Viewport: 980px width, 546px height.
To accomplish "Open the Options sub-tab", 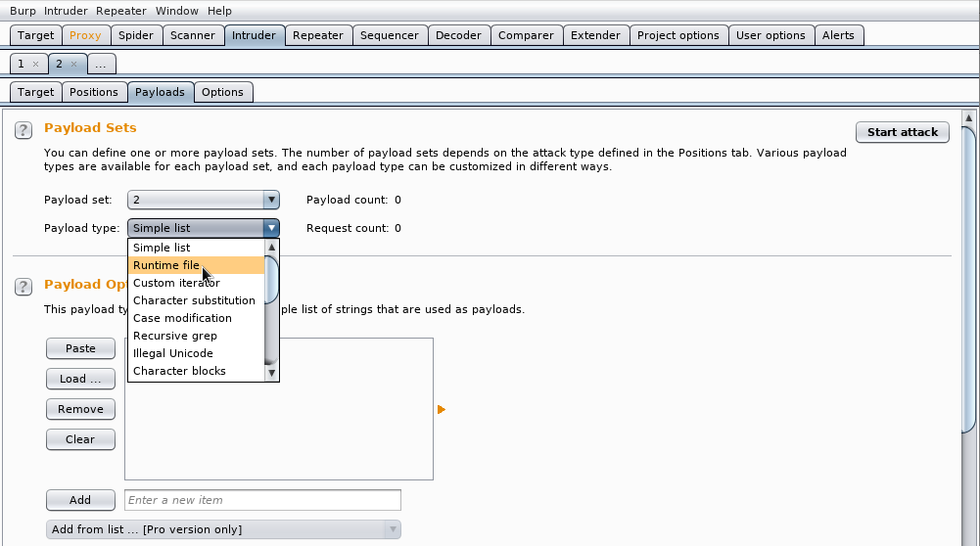I will [x=222, y=92].
